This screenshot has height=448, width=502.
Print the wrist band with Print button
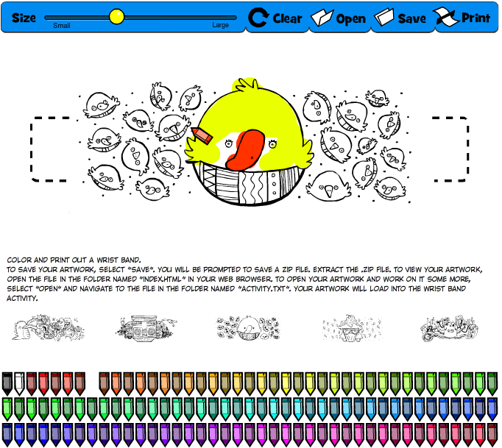click(x=462, y=17)
